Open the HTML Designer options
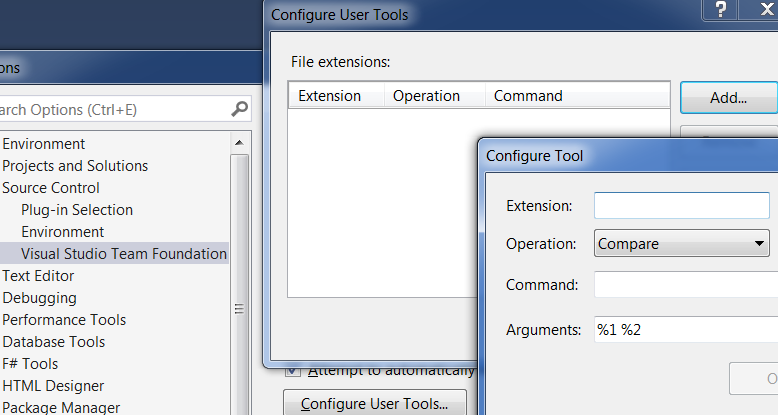The height and width of the screenshot is (415, 778). [x=53, y=386]
